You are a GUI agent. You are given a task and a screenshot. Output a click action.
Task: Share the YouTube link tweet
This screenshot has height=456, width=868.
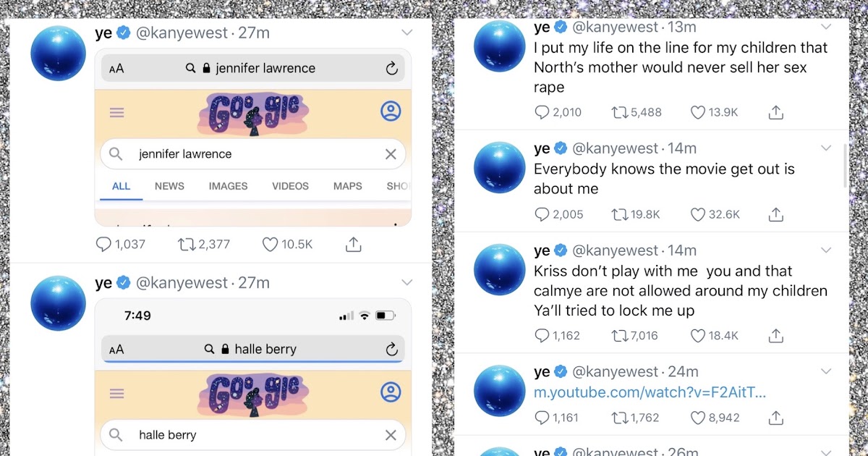[x=775, y=418]
